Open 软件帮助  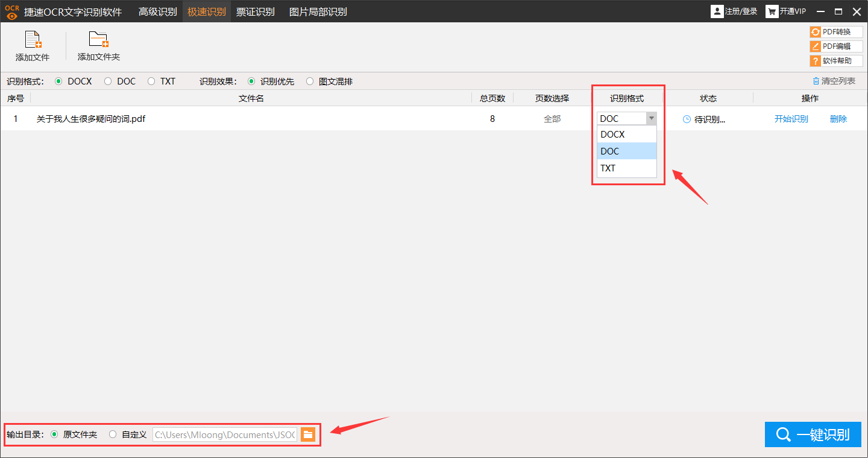tap(836, 61)
